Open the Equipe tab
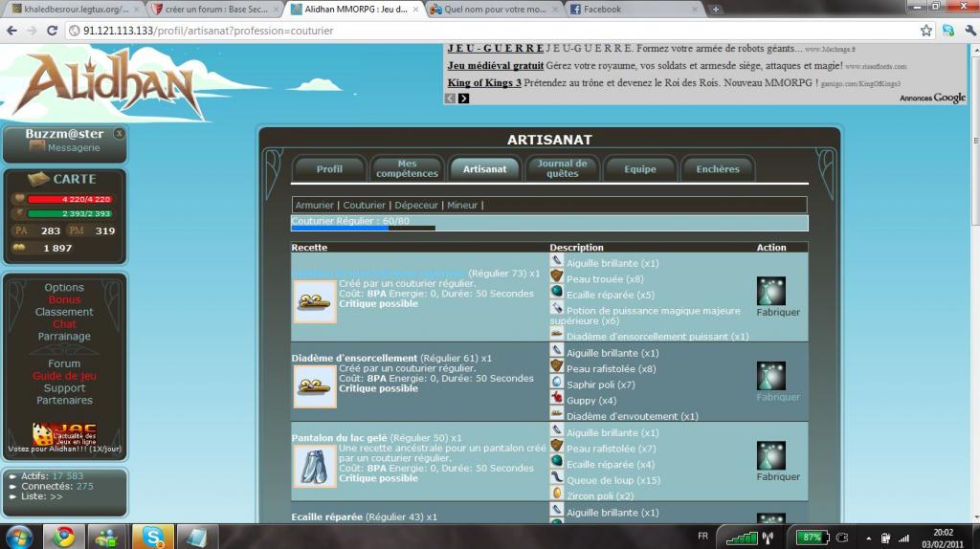The width and height of the screenshot is (980, 549). 640,169
